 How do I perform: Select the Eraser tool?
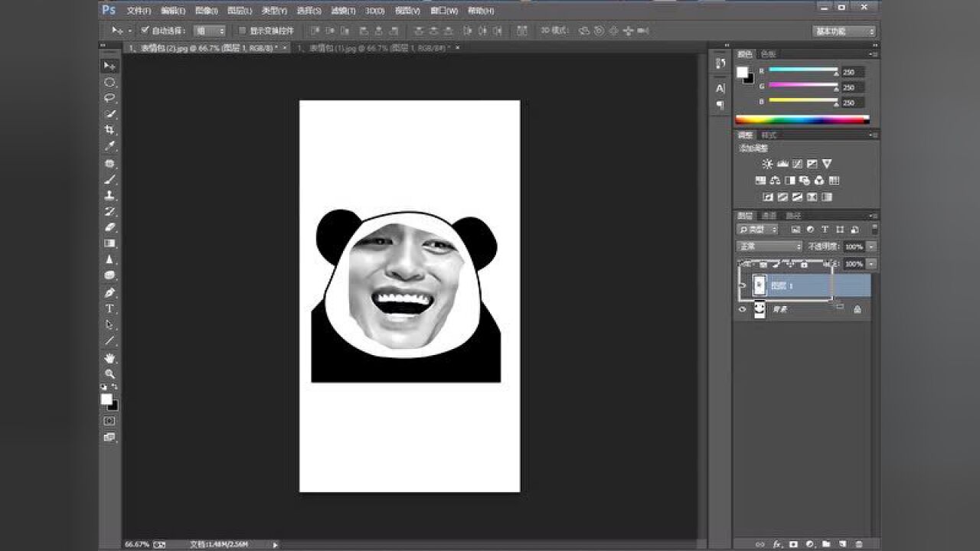pyautogui.click(x=109, y=227)
